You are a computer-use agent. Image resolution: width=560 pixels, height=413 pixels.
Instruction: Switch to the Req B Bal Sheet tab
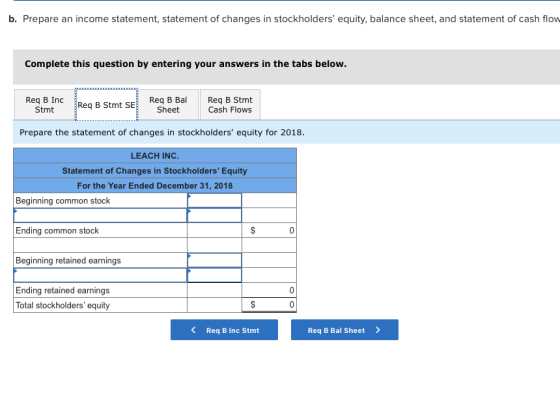[x=168, y=105]
